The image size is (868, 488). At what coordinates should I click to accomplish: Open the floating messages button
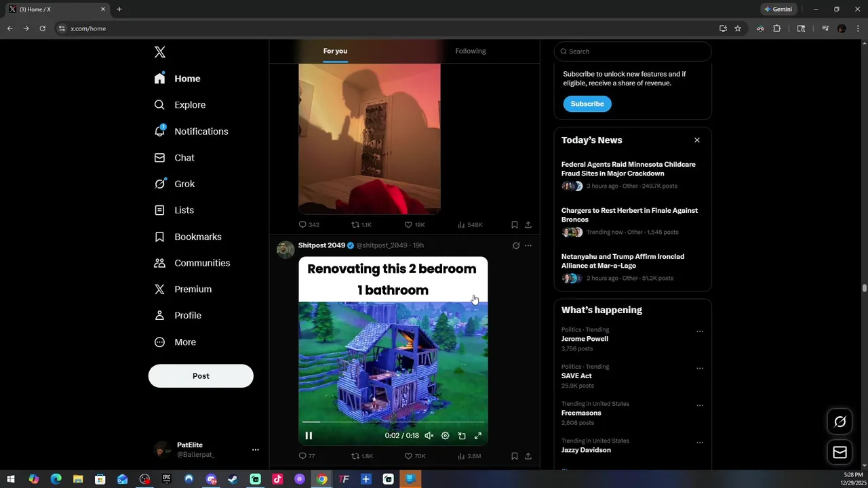840,453
